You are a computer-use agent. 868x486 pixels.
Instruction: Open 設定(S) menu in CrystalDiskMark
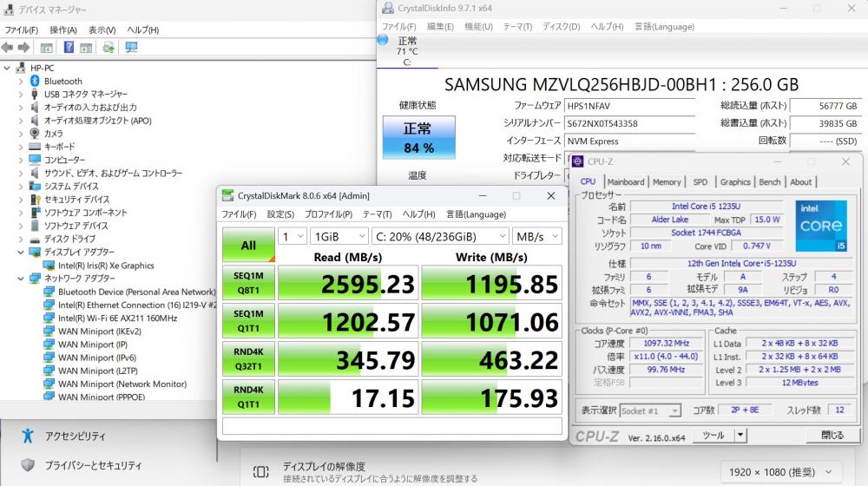click(x=280, y=214)
